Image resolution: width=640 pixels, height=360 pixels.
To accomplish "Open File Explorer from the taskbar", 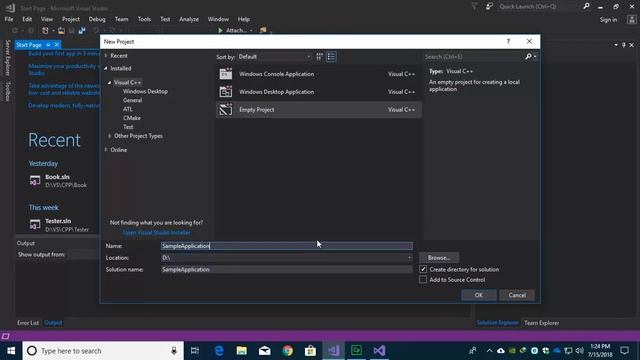I will pos(242,351).
